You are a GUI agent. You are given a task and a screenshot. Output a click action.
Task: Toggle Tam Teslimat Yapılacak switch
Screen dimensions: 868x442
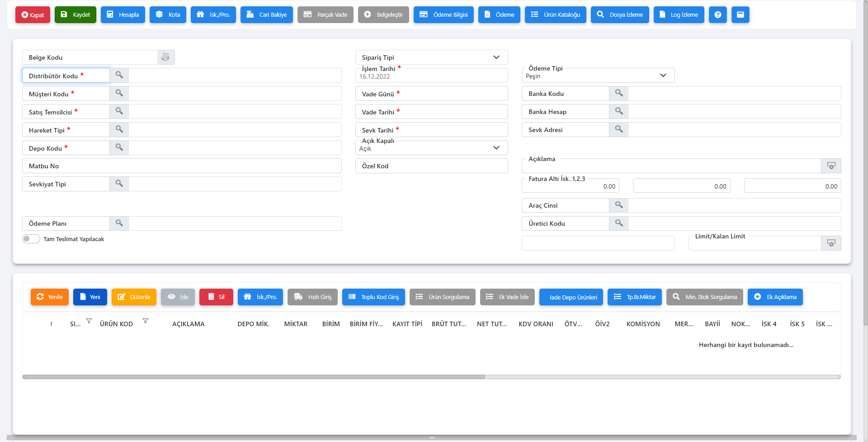(x=31, y=239)
